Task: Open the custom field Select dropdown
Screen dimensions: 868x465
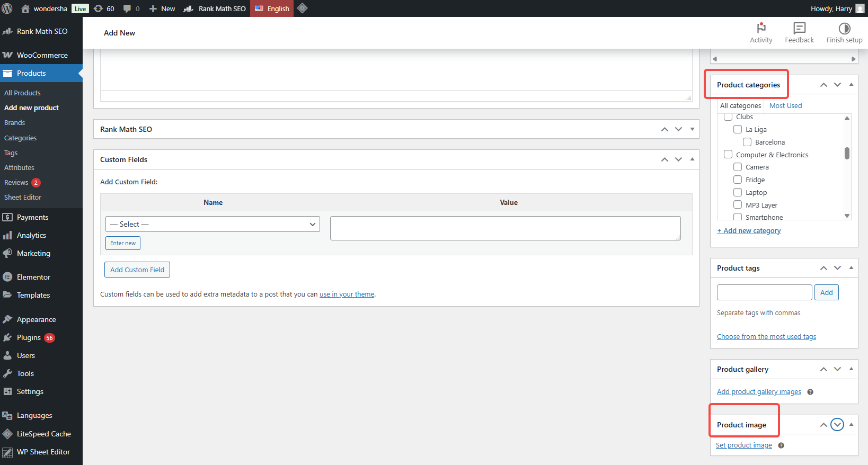Action: (212, 224)
